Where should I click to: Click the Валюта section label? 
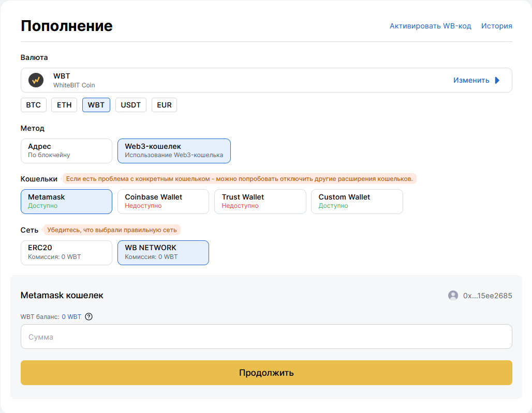point(34,57)
